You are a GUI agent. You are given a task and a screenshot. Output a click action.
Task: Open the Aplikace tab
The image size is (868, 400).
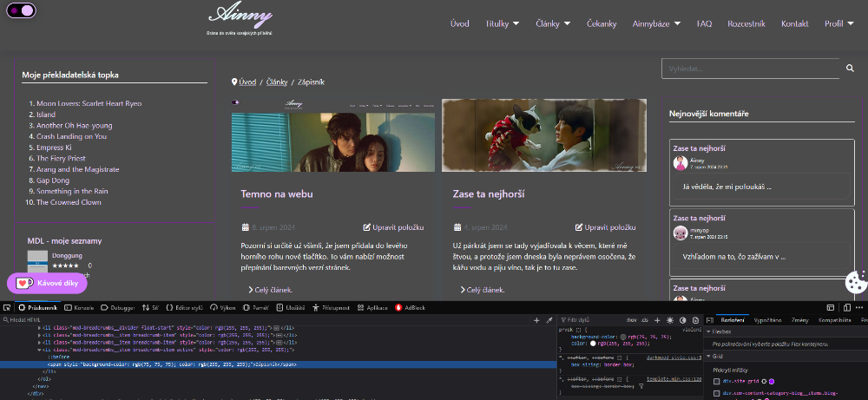372,308
